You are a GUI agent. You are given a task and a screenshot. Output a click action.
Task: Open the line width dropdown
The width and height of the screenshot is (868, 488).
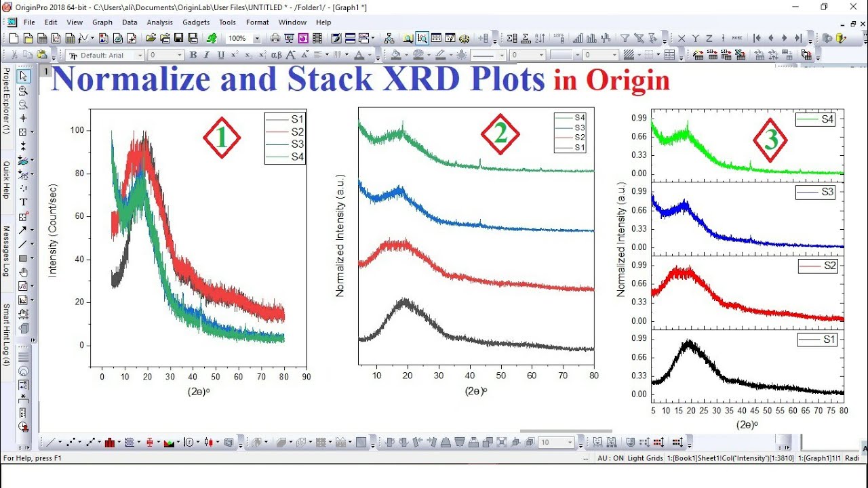[541, 56]
